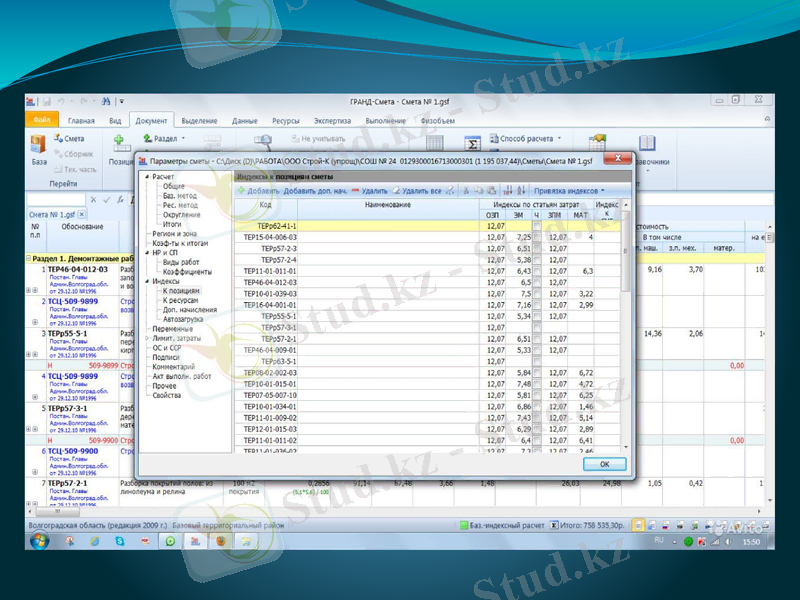Click the Раздел ribbon icon
800x600 pixels.
(x=148, y=139)
